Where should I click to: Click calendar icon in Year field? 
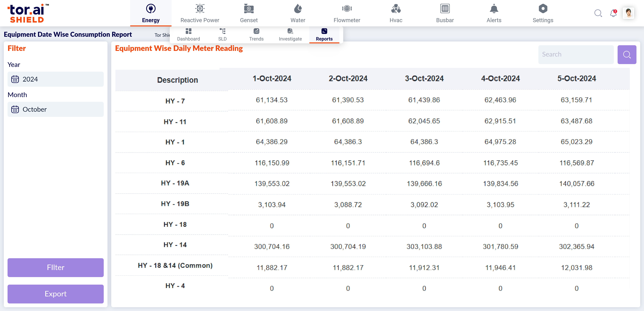click(15, 79)
